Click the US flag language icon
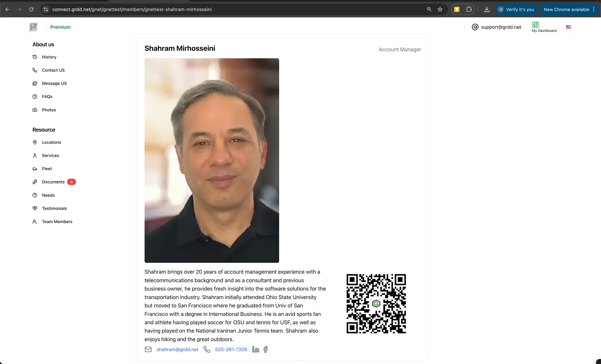 [x=568, y=27]
